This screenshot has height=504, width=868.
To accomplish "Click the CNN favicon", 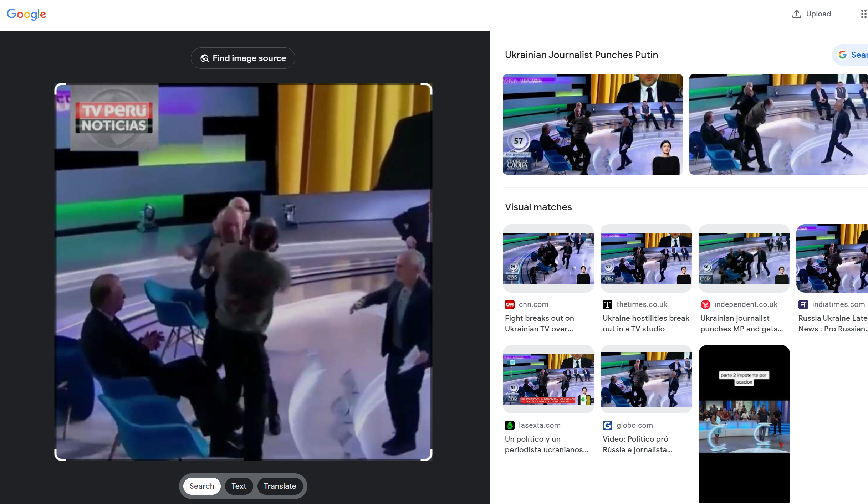I will tap(510, 304).
